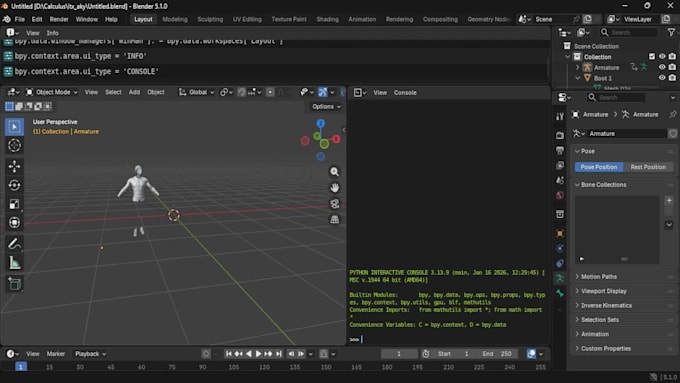Pick the Add Cube tool
This screenshot has height=383, width=680.
(x=14, y=284)
